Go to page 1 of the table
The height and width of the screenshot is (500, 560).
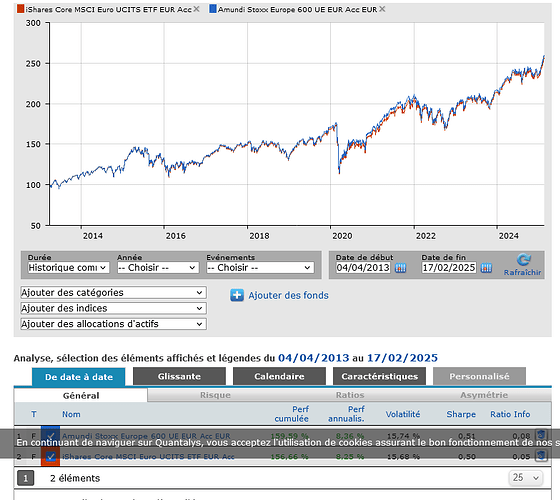click(25, 478)
